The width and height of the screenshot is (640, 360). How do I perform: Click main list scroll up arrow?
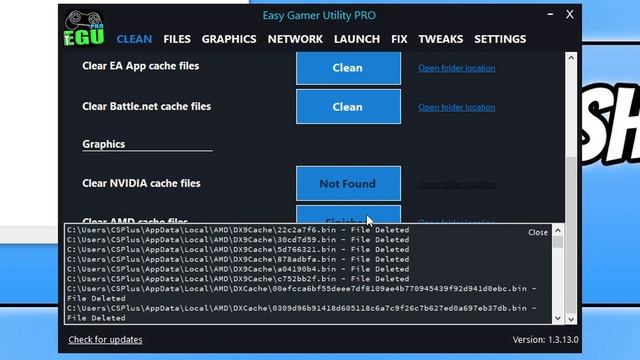571,58
